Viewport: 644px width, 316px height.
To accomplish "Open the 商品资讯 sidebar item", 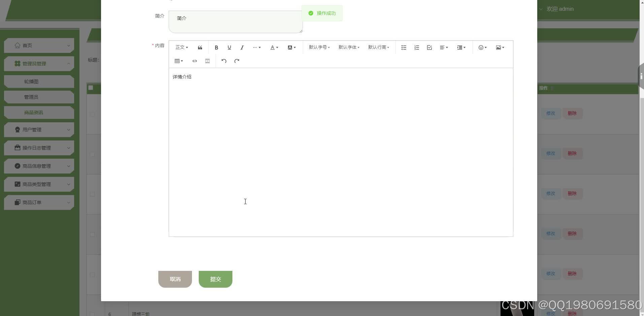I will click(x=39, y=113).
